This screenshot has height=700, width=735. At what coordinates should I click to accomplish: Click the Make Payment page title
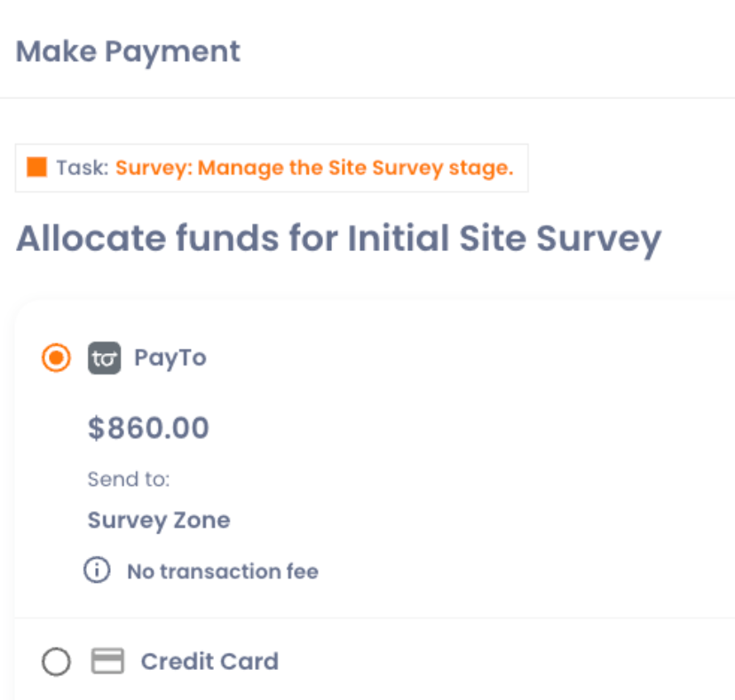pyautogui.click(x=128, y=51)
